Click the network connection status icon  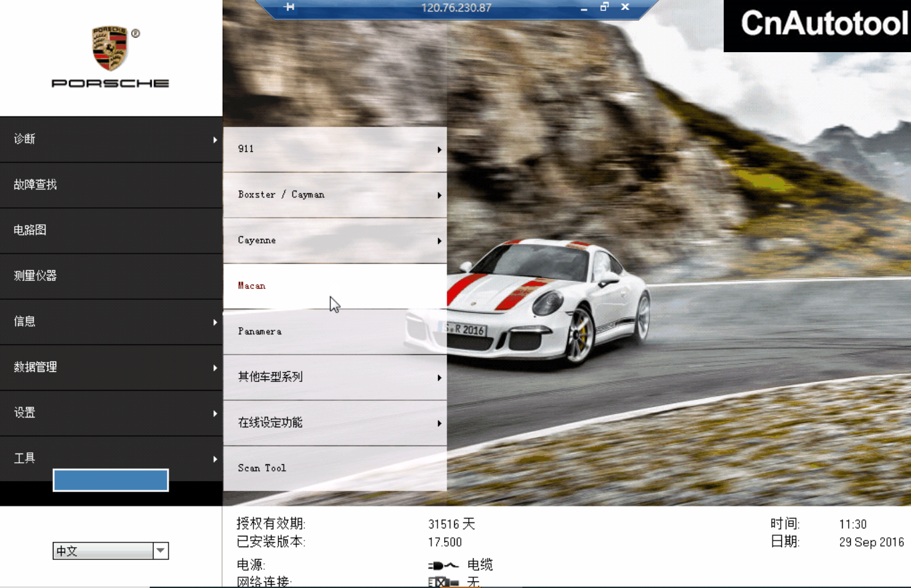tap(443, 582)
